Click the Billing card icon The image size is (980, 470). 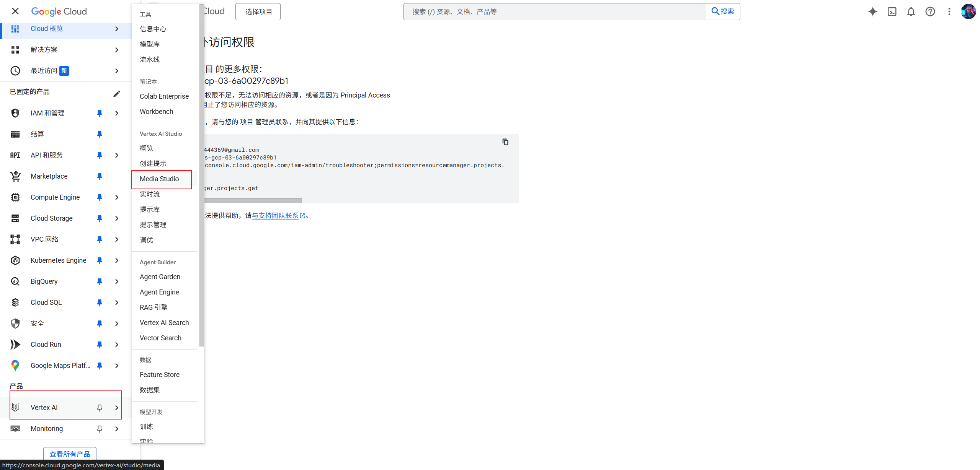pyautogui.click(x=15, y=134)
